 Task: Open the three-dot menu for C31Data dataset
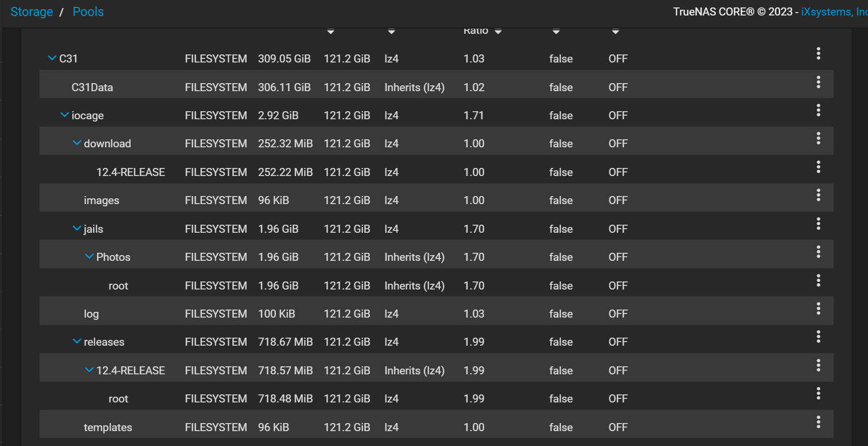coord(818,82)
